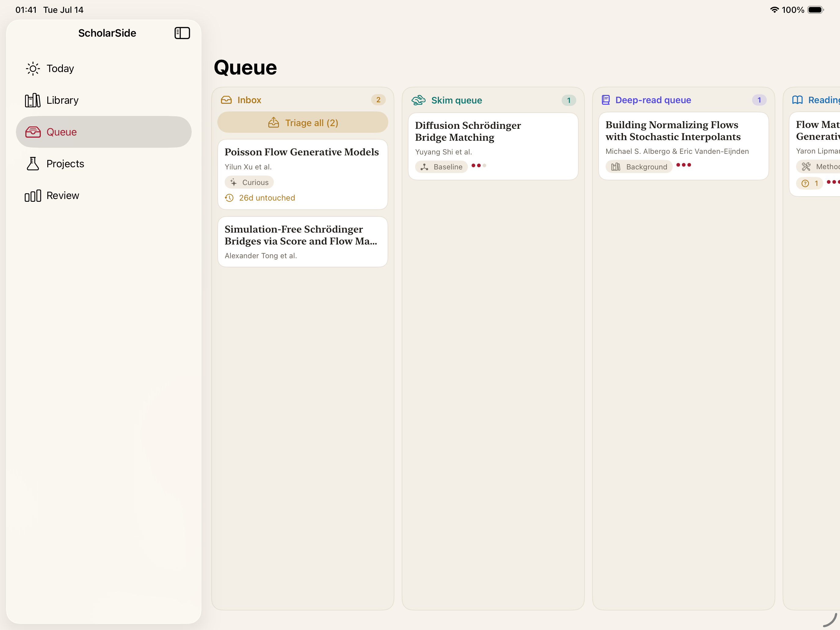Click author Yilun Xu et al.
This screenshot has height=630, width=840.
pyautogui.click(x=248, y=167)
